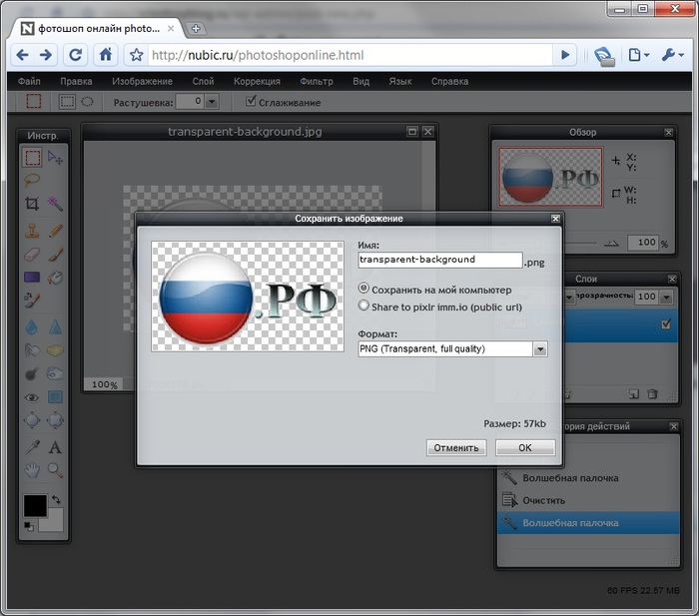Select the Blur tool (water drop)

tap(32, 327)
